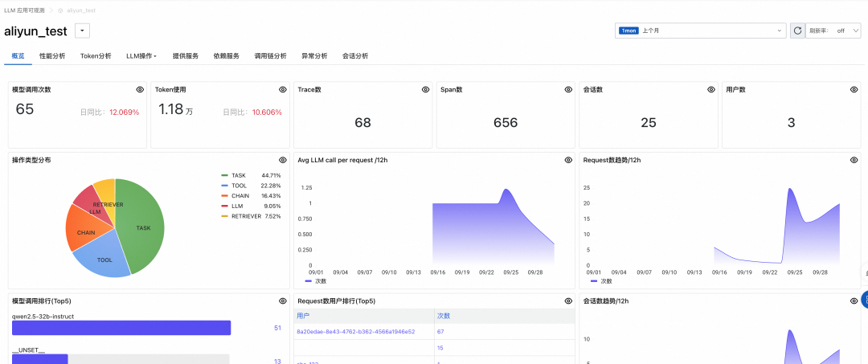The image size is (868, 364).
Task: Toggle eye icon on 用户数 card
Action: point(854,90)
